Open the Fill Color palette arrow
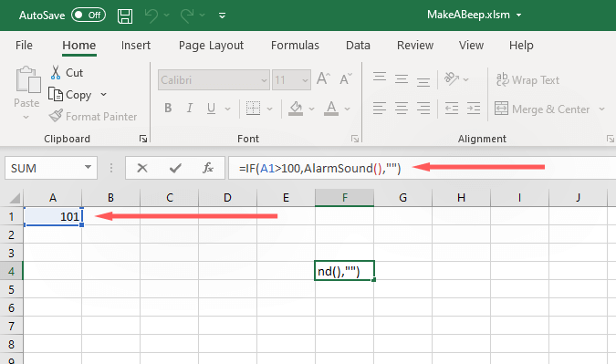Image resolution: width=616 pixels, height=364 pixels. click(311, 109)
